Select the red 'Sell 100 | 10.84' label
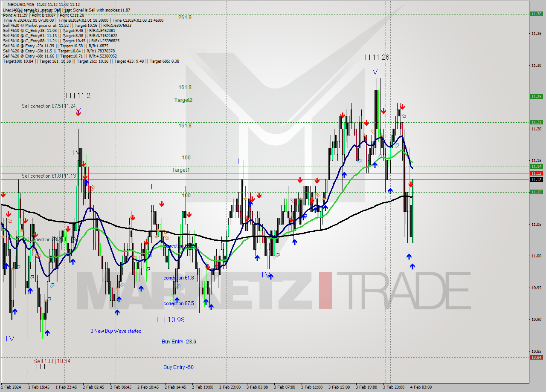Viewport: 546px width, 392px height. pos(52,361)
